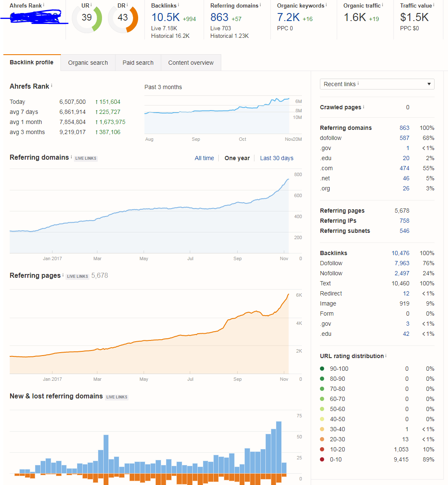Click the 10.5K Backlinks total
Image resolution: width=448 pixels, height=485 pixels.
tap(165, 17)
